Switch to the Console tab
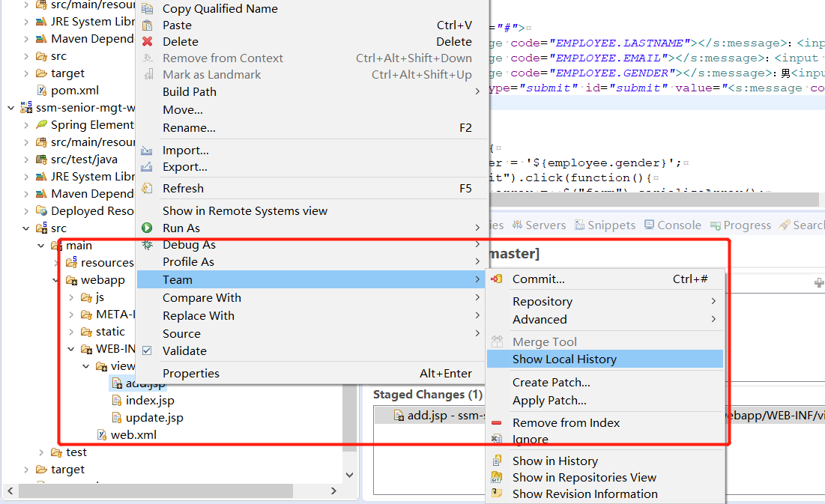This screenshot has width=825, height=504. tap(672, 225)
